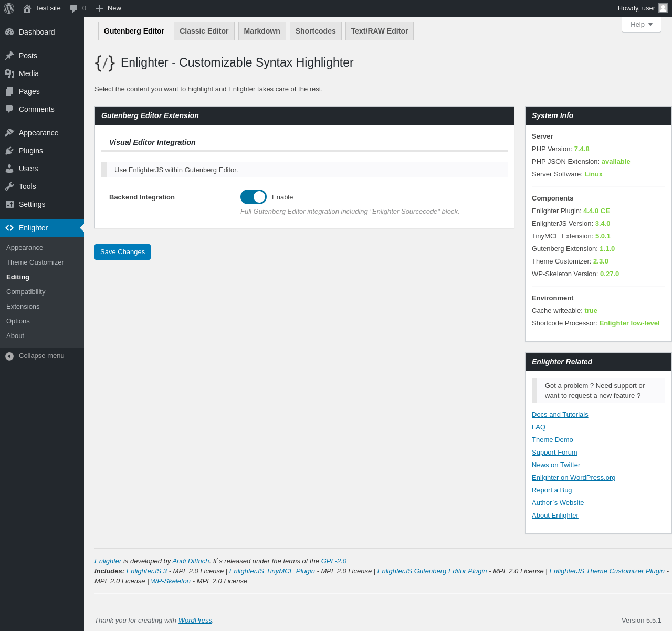672x631 pixels.
Task: Click Shortcode Processor Enlighter low-level value
Action: [x=629, y=323]
